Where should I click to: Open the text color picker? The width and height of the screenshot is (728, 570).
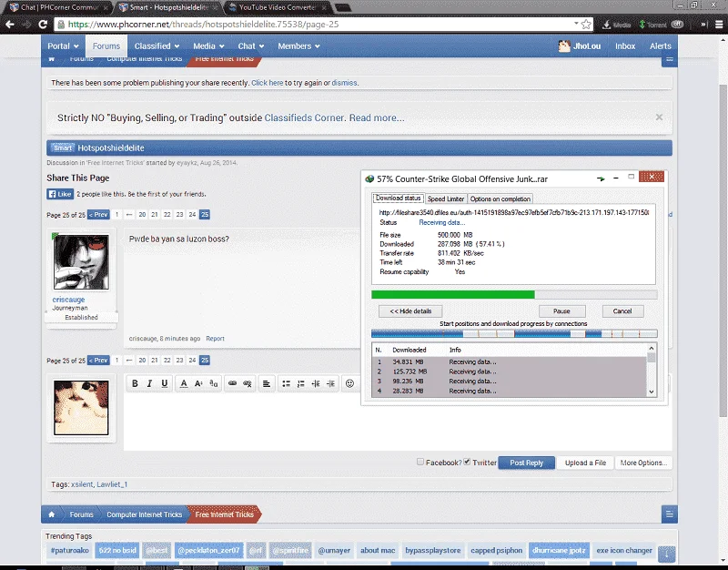click(x=184, y=383)
